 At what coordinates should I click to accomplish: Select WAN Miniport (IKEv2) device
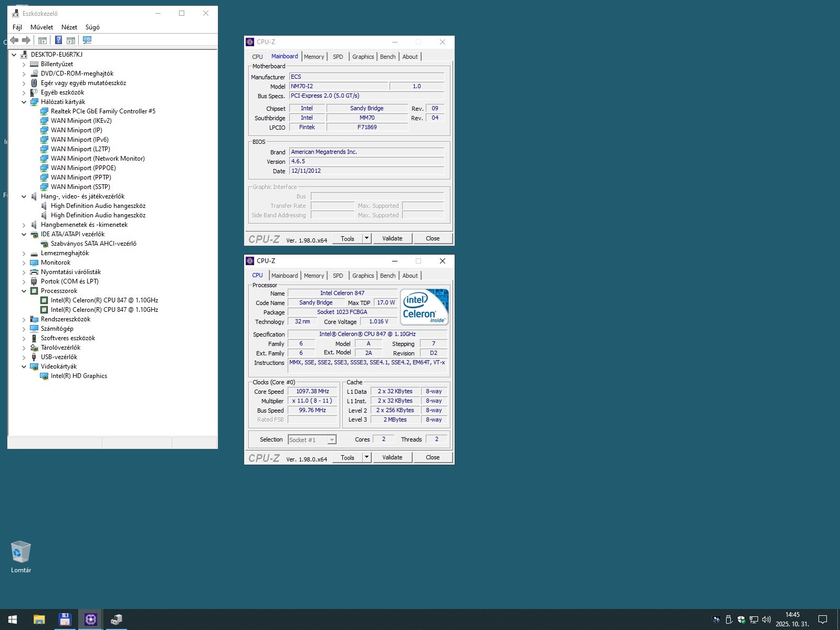click(x=81, y=121)
